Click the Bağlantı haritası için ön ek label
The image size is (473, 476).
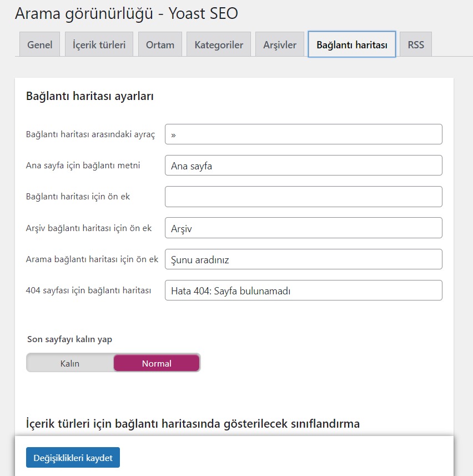pos(78,197)
